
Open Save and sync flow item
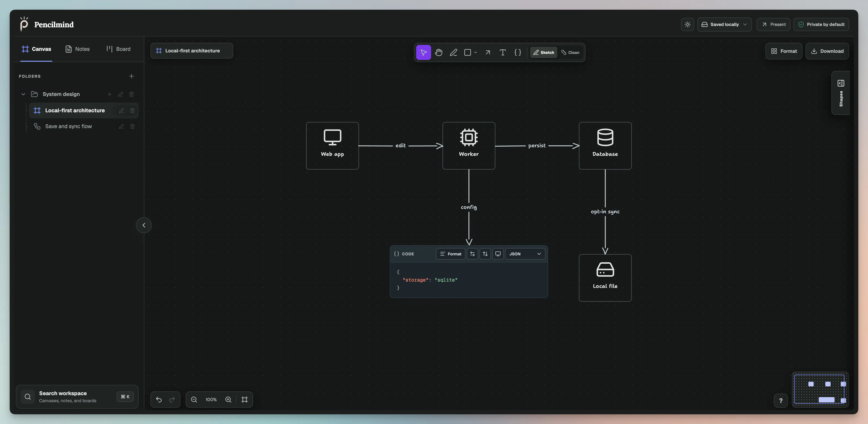click(84, 126)
